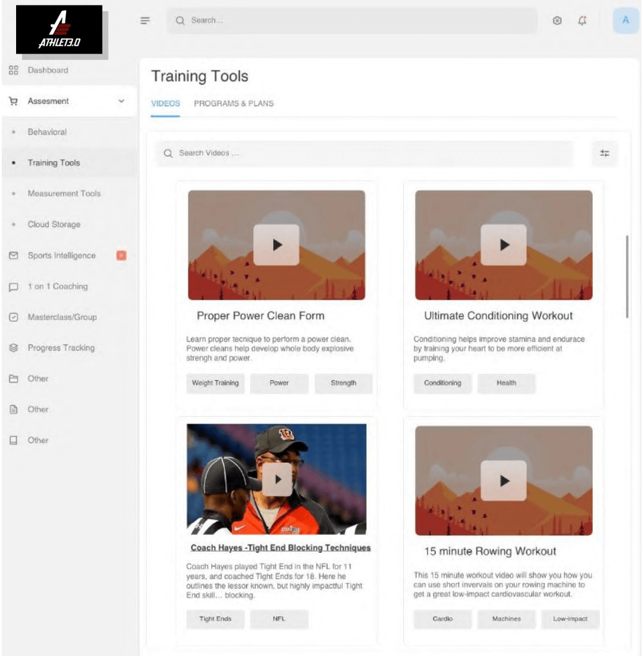Click the Athlet3.0 logo

[60, 30]
